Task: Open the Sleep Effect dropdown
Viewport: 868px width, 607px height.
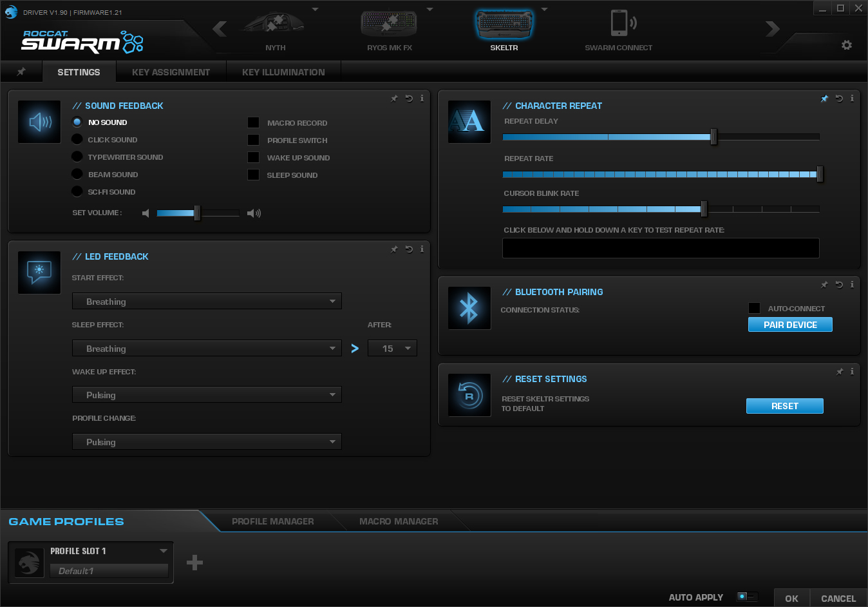Action: [x=207, y=348]
